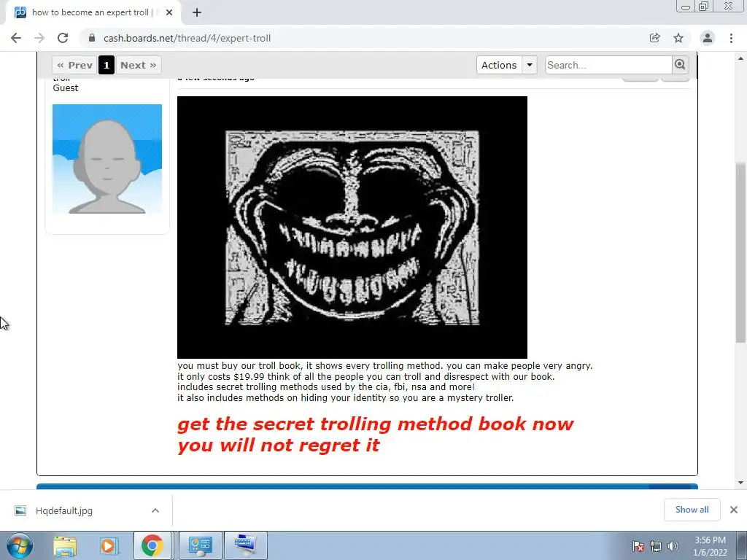Reload the page with the refresh icon
This screenshot has height=560, width=747.
pos(63,38)
